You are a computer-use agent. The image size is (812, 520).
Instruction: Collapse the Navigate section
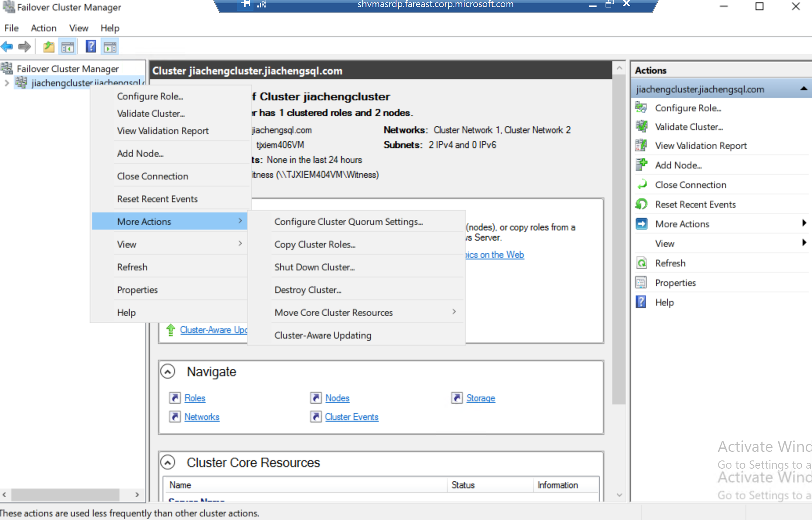coord(168,371)
